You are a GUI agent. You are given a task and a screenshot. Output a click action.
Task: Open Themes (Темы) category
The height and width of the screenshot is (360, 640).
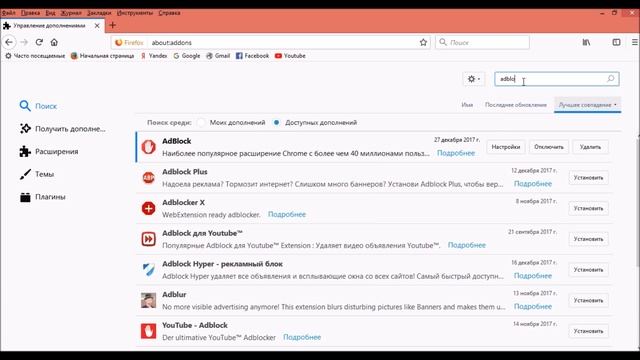pyautogui.click(x=37, y=174)
